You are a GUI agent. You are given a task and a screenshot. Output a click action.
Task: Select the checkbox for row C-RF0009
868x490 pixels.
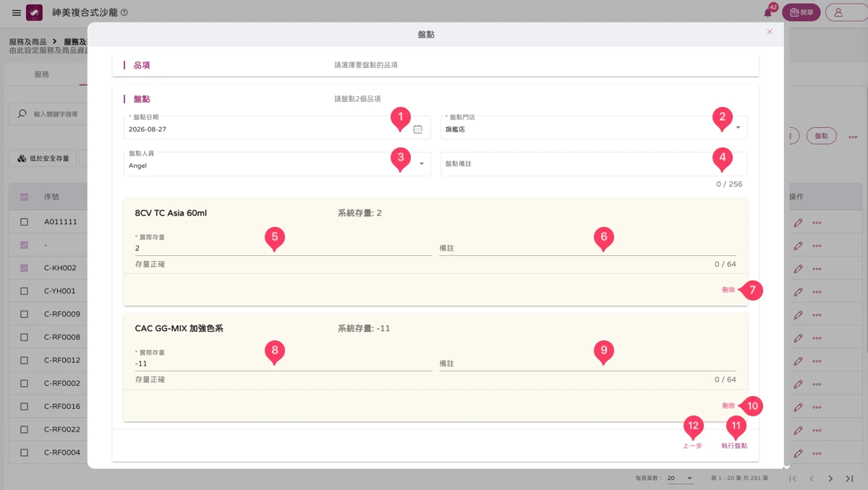24,314
